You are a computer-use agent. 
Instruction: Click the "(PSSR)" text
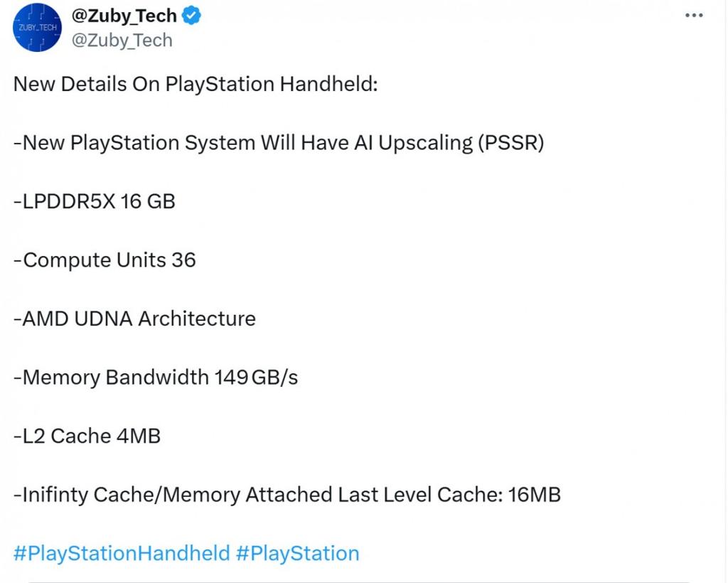click(511, 143)
